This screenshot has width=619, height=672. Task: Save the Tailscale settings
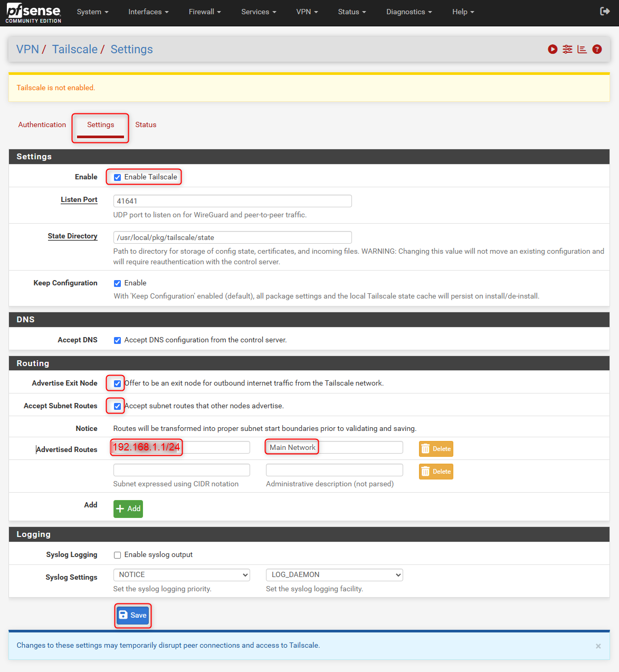[x=133, y=615]
